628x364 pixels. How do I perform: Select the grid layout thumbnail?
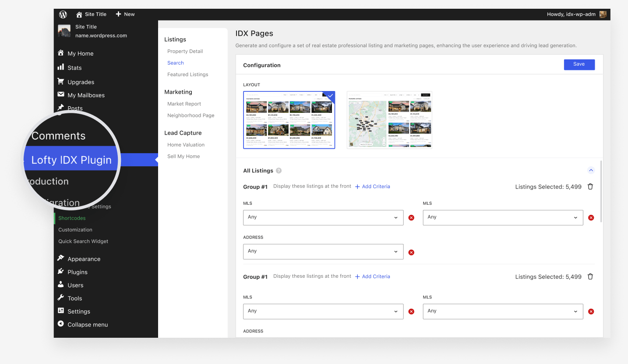coord(289,120)
